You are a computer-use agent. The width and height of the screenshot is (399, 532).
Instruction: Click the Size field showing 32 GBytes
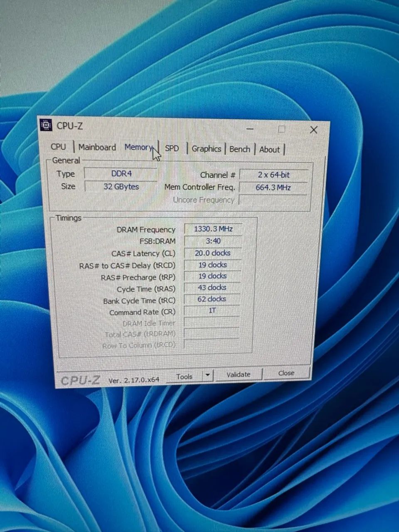(121, 187)
